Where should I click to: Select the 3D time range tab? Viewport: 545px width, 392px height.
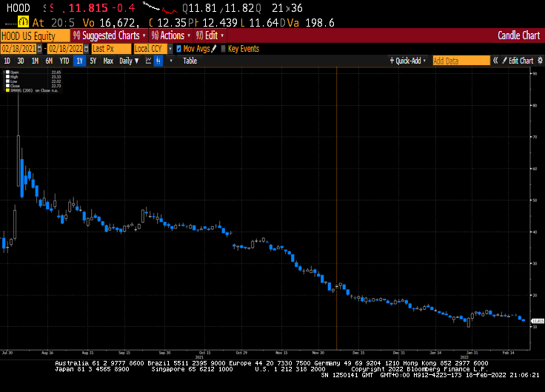[21, 61]
